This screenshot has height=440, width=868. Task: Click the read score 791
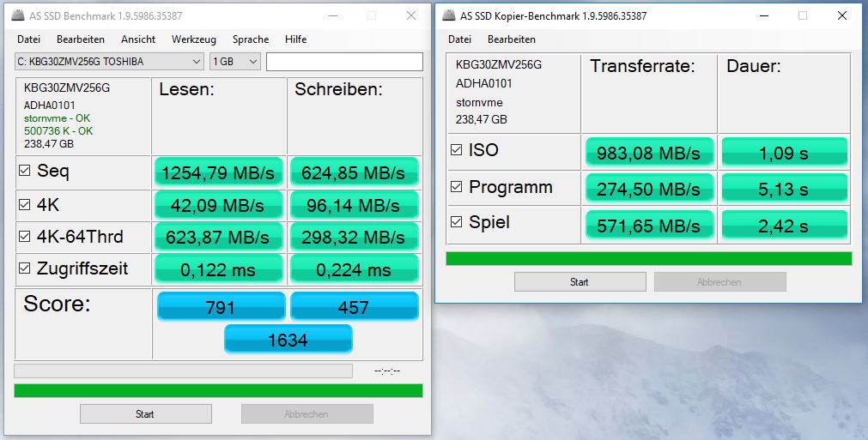(221, 307)
